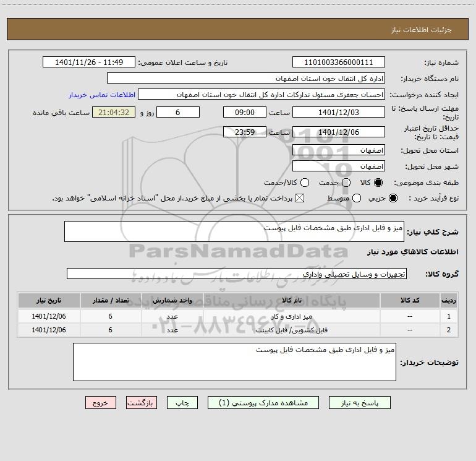Click the days remaining field showing 6
The image size is (476, 461).
click(x=178, y=112)
